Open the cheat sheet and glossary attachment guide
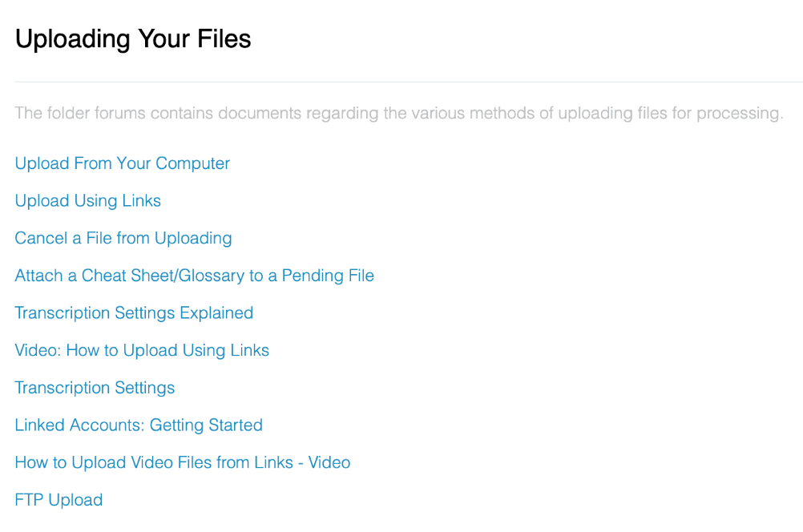Screen dimensions: 803x532 [194, 276]
